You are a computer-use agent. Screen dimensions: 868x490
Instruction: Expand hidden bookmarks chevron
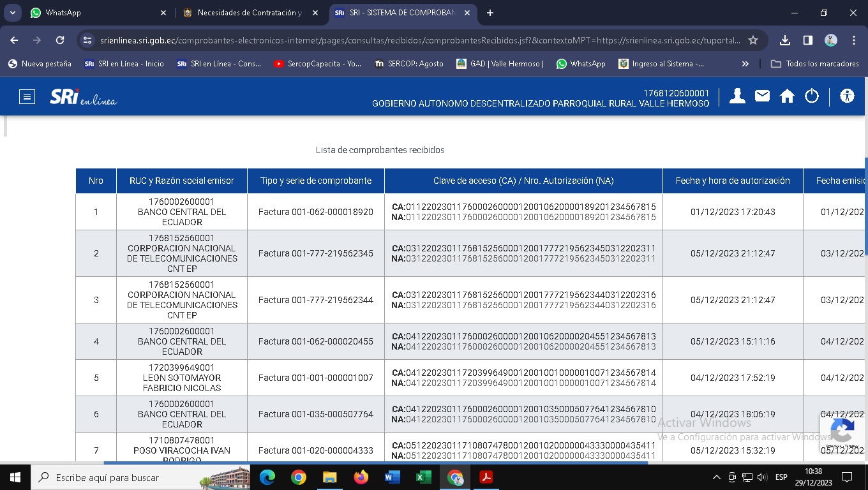(x=745, y=64)
